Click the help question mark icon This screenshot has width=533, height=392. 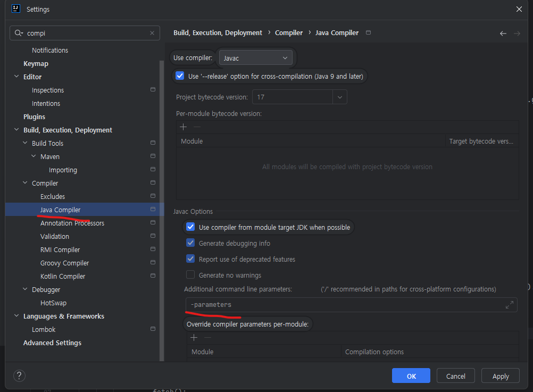pos(19,376)
